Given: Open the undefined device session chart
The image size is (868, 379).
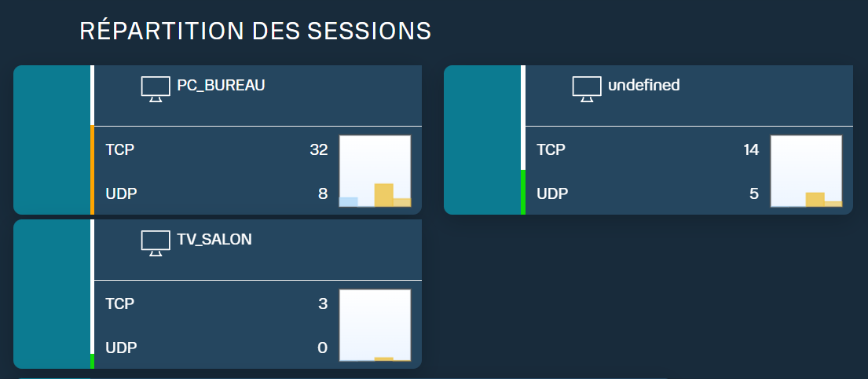Looking at the screenshot, I should point(806,171).
